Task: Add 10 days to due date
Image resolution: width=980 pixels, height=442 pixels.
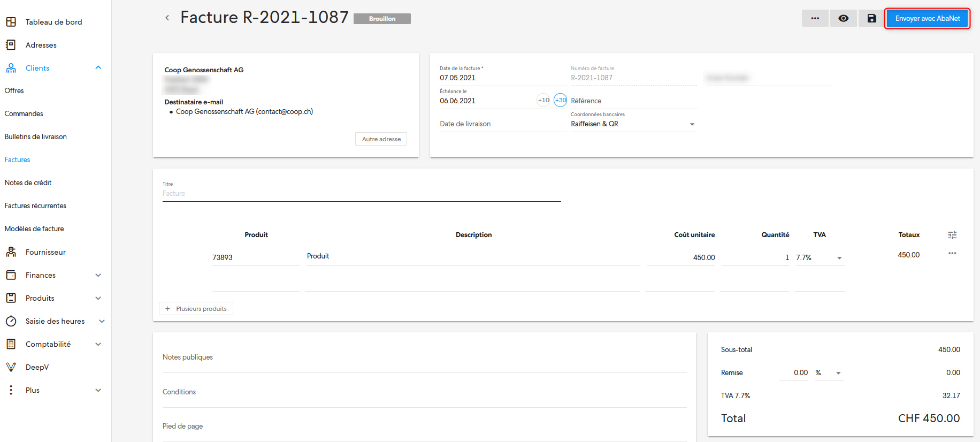Action: 543,100
